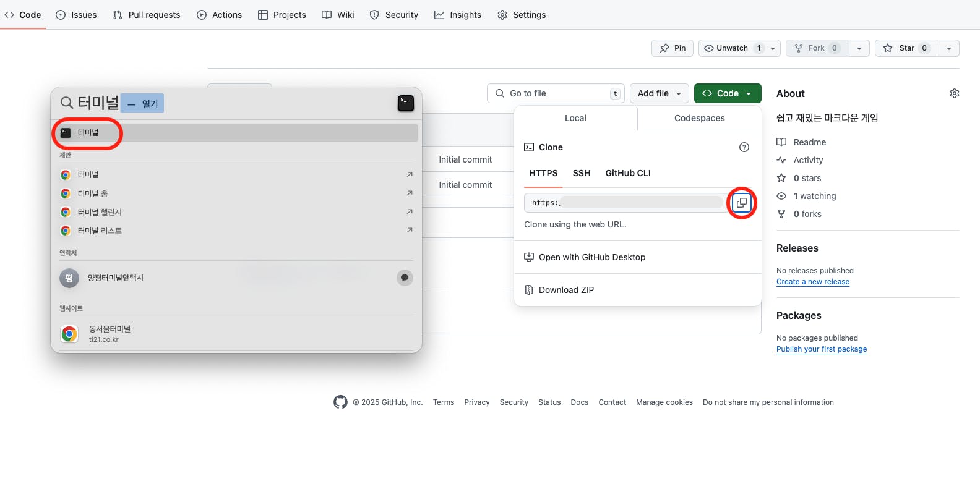
Task: Click Create a new release link
Action: coord(813,282)
